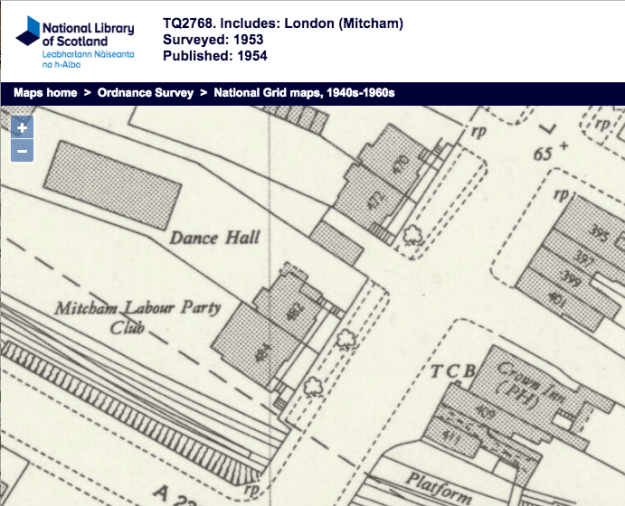Click the 'Mitcham Labour Party' map label
Viewport: 625px width, 506px height.
(x=138, y=308)
